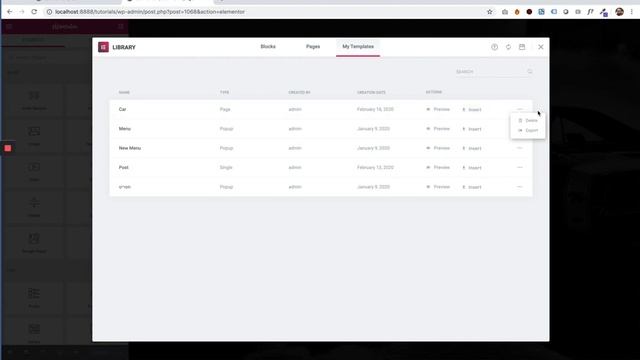This screenshot has width=640, height=360.
Task: Click the red square on left edge
Action: point(8,148)
